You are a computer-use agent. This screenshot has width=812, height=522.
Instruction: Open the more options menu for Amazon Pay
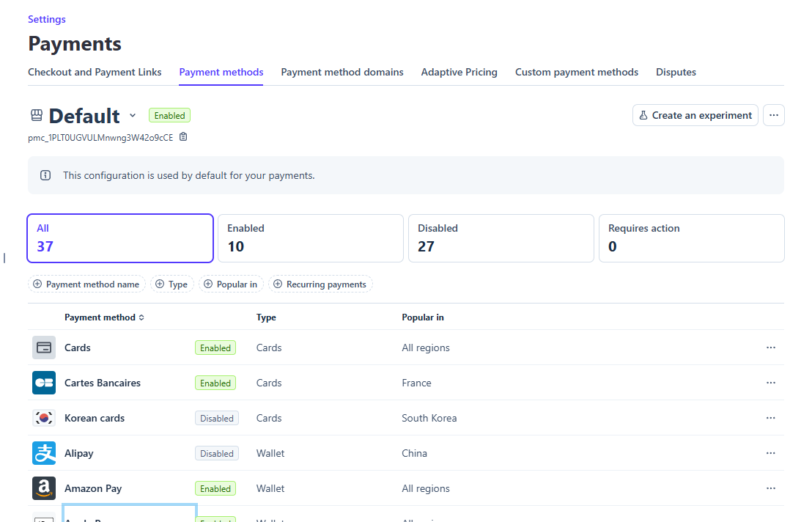pyautogui.click(x=770, y=488)
